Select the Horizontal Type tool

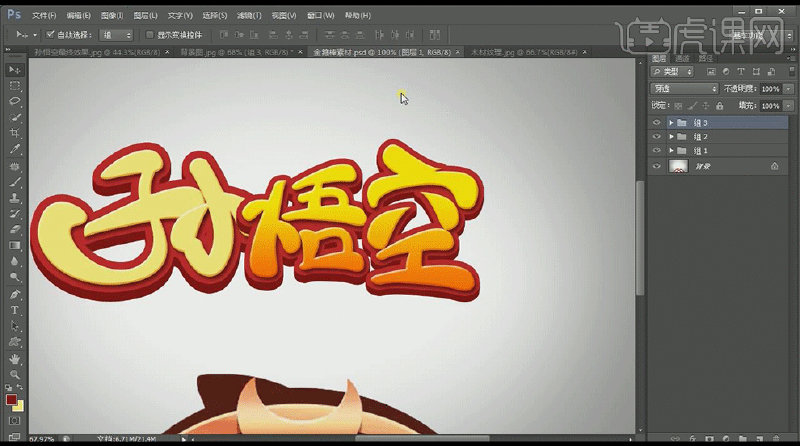(x=14, y=310)
